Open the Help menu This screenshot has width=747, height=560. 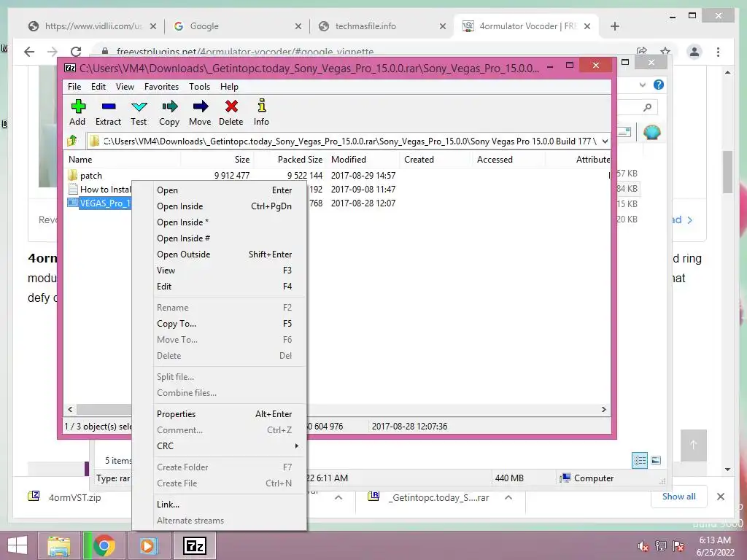(229, 87)
